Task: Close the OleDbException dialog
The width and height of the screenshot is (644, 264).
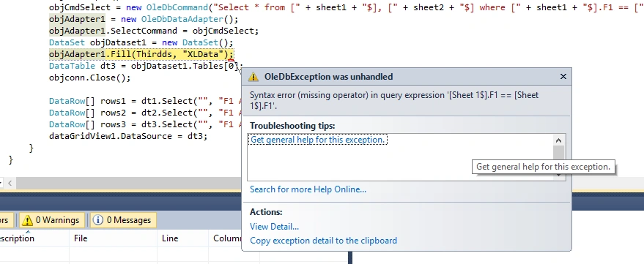Action: tap(563, 77)
